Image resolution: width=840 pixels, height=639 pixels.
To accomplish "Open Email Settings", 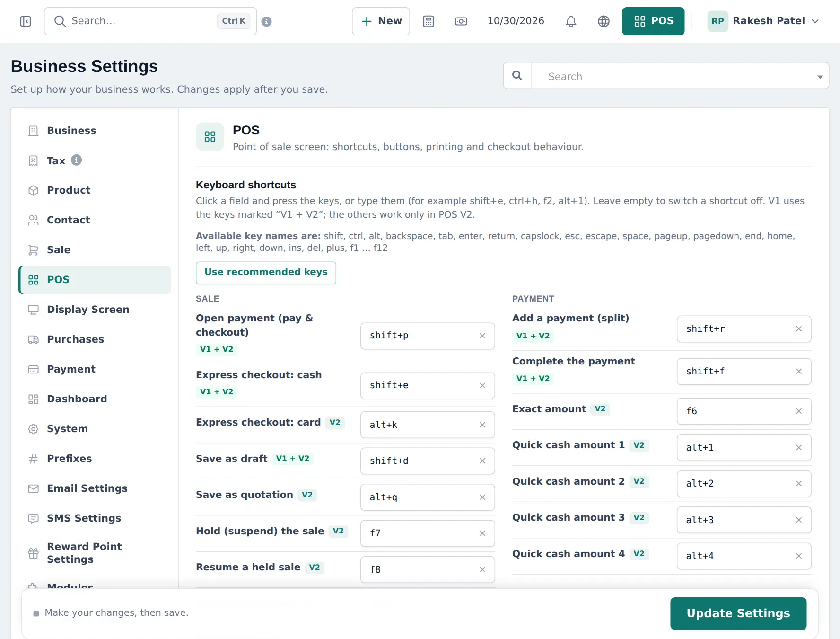I will coord(95,488).
